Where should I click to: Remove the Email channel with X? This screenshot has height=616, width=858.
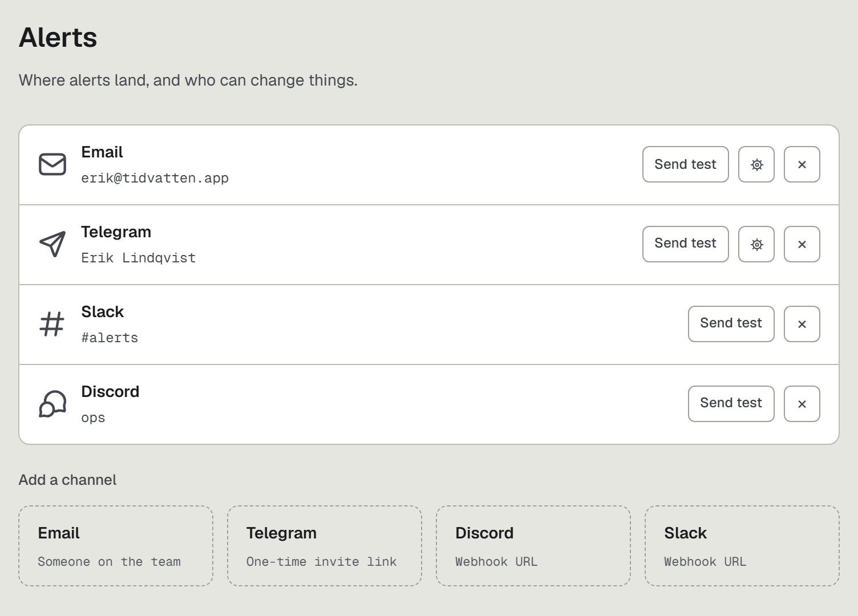click(x=802, y=164)
